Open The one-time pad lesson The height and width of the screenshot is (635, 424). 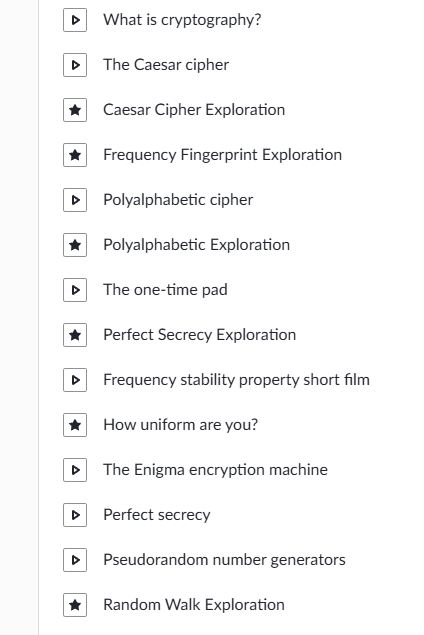[165, 290]
